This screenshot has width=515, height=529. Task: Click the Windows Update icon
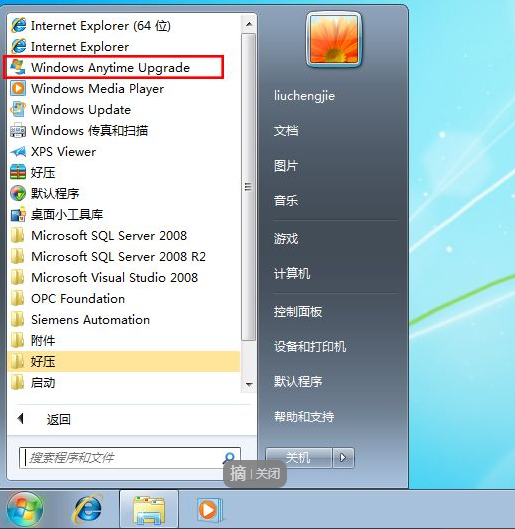coord(18,109)
